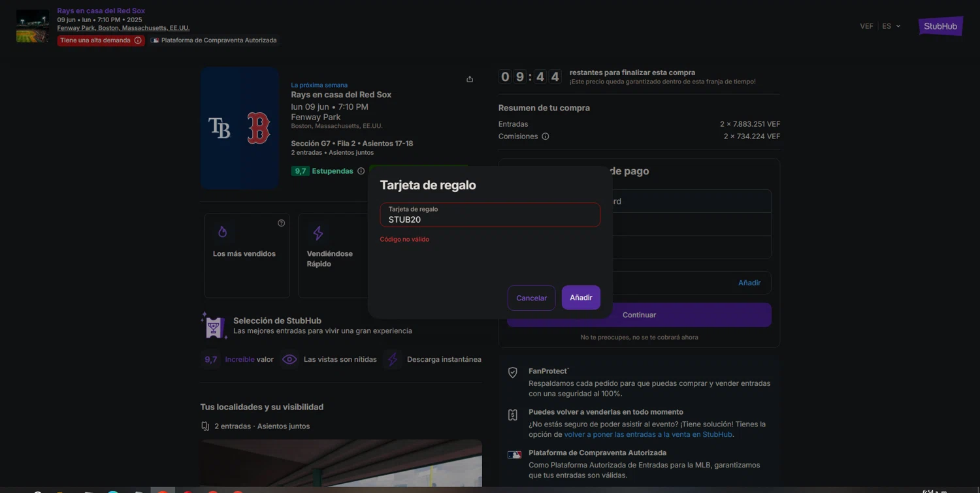Click the info icon next to Comisiones
The height and width of the screenshot is (493, 980).
pyautogui.click(x=546, y=136)
